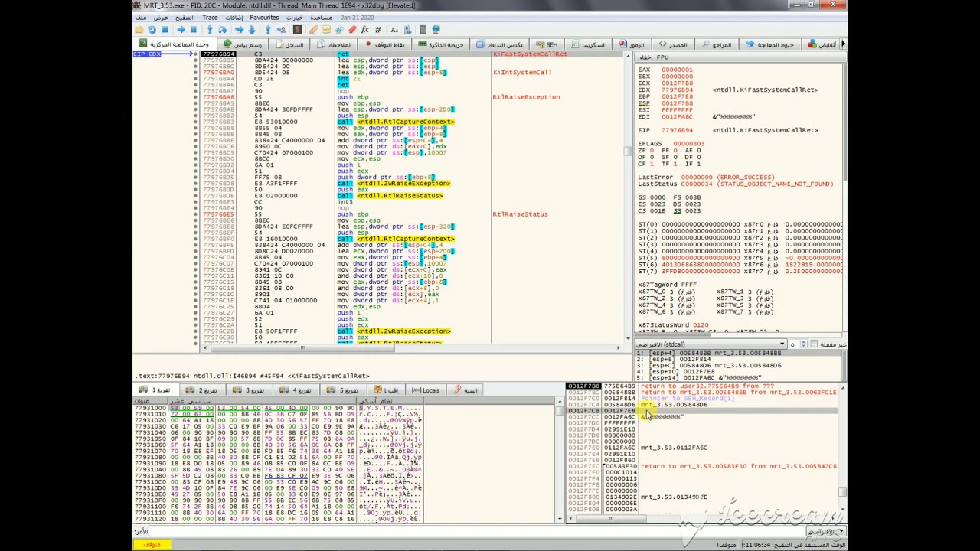This screenshot has height=551, width=980.
Task: Switch to the SEH tab
Action: coord(547,44)
